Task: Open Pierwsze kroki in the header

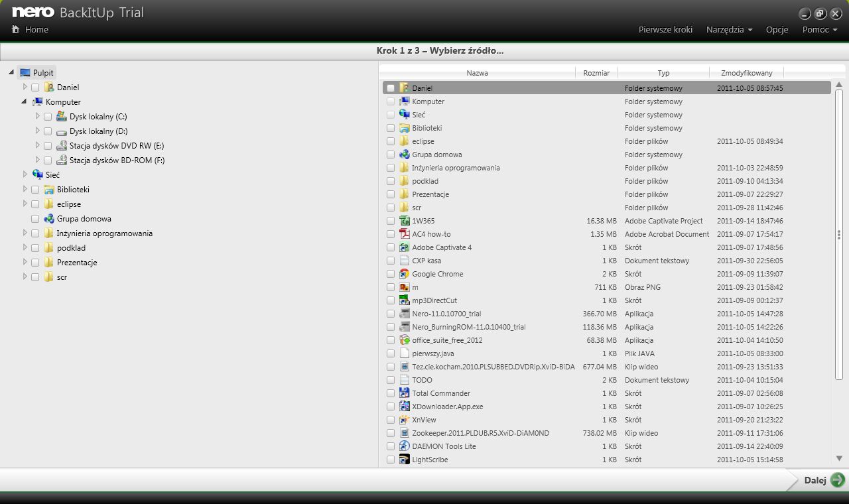Action: tap(665, 29)
